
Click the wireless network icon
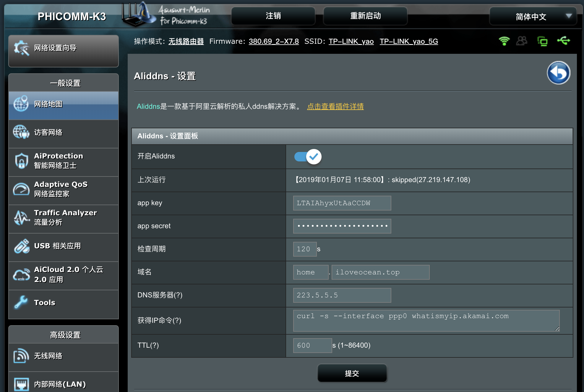pyautogui.click(x=21, y=356)
